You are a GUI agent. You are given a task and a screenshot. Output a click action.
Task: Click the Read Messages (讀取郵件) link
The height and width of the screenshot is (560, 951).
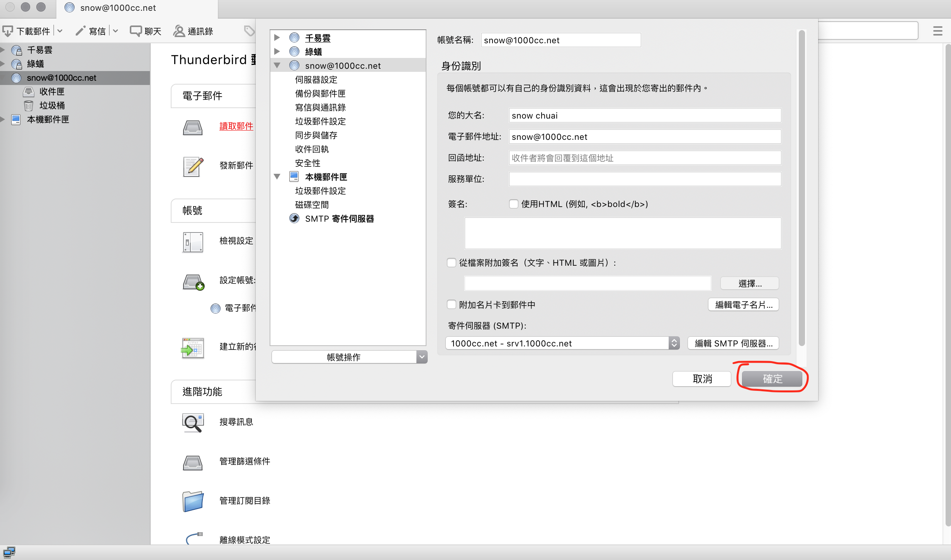pyautogui.click(x=236, y=126)
